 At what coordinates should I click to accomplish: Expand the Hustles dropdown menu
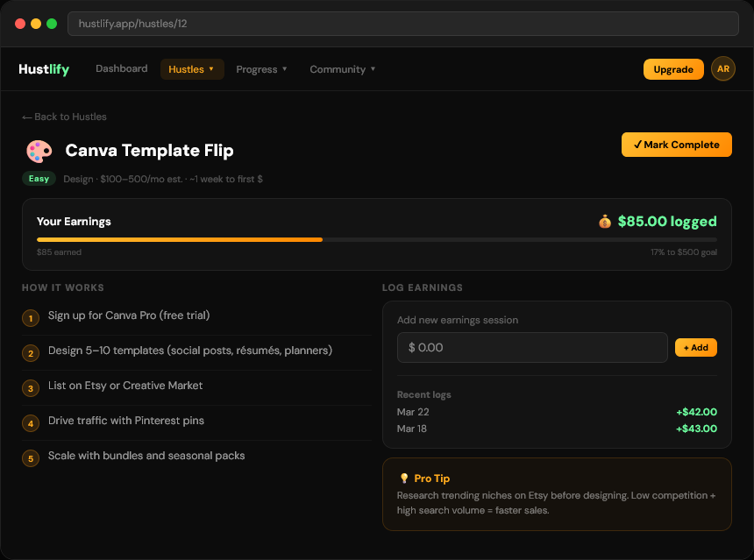(x=192, y=69)
